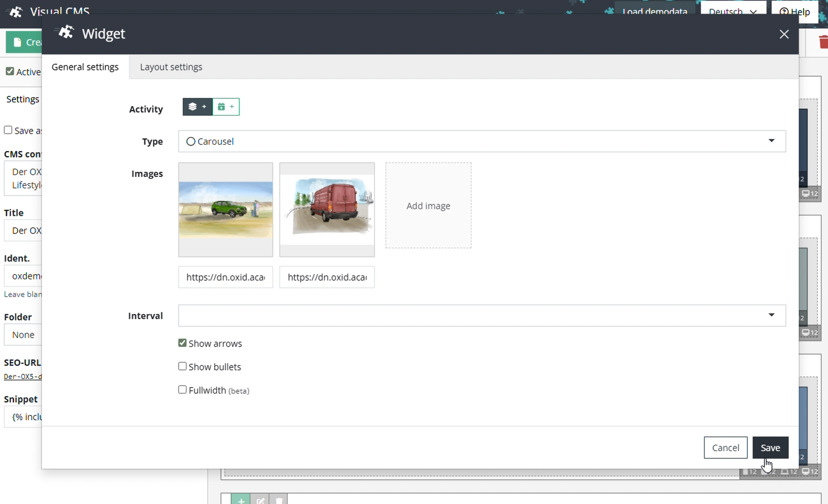Close the Widget dialog with X
Viewport: 828px width, 504px height.
784,34
